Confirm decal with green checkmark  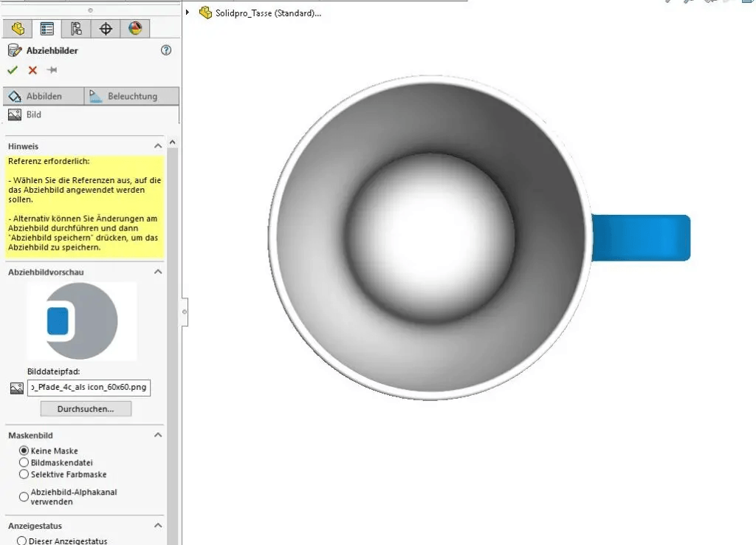[x=13, y=70]
